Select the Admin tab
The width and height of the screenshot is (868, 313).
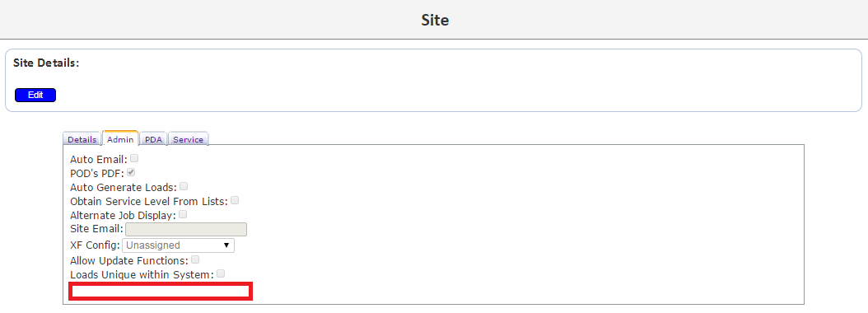tap(120, 139)
